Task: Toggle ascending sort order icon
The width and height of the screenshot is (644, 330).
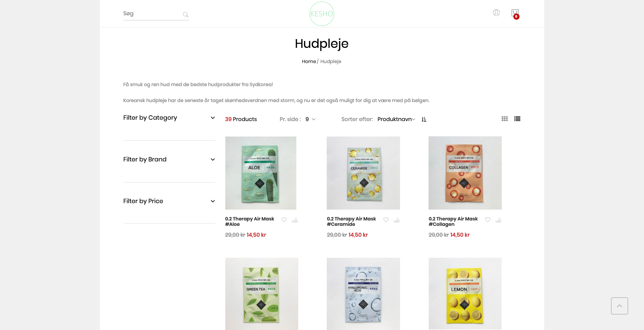Action: click(424, 119)
